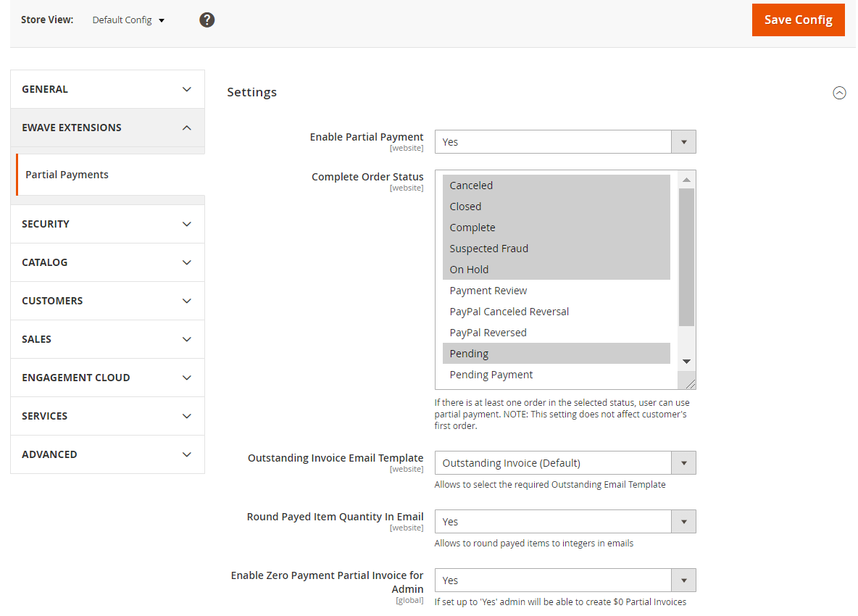Open the Enable Partial Payment dropdown
The image size is (858, 616).
point(565,142)
